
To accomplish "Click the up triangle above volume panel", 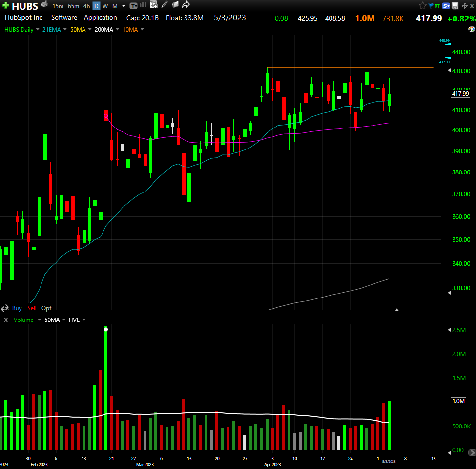I will pyautogui.click(x=397, y=310).
